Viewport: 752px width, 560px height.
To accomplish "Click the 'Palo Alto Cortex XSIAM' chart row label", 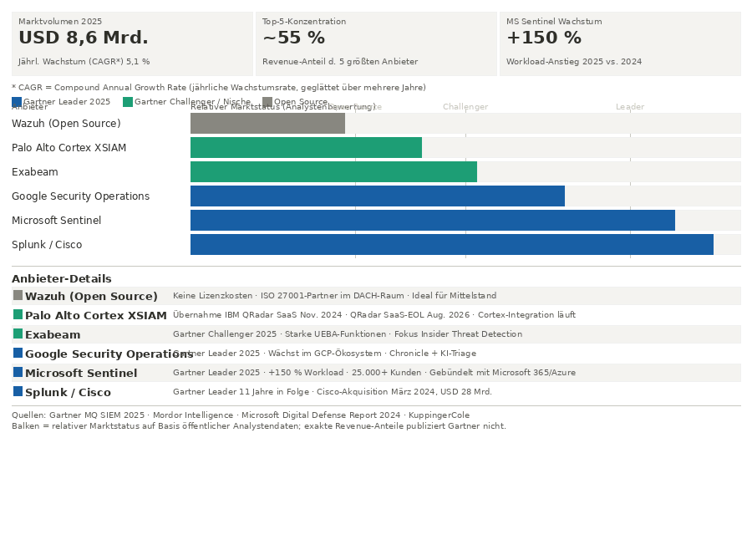I will pos(69,147).
